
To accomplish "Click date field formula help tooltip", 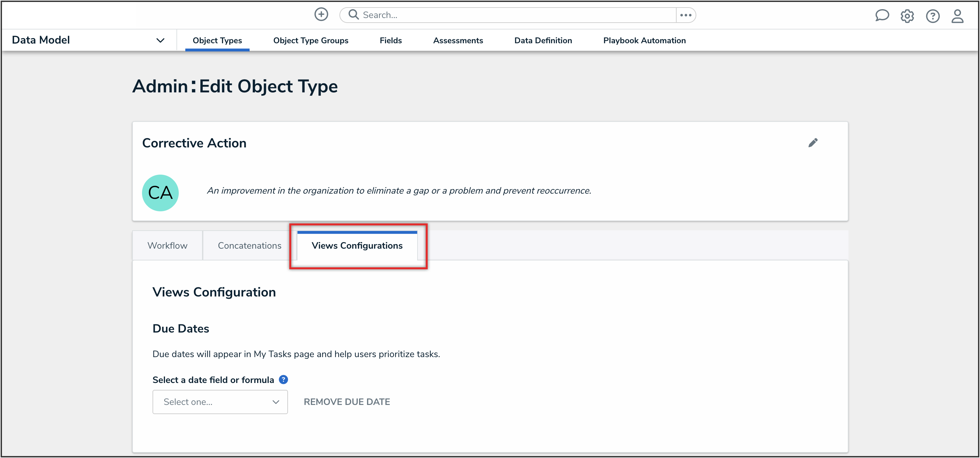I will click(283, 379).
